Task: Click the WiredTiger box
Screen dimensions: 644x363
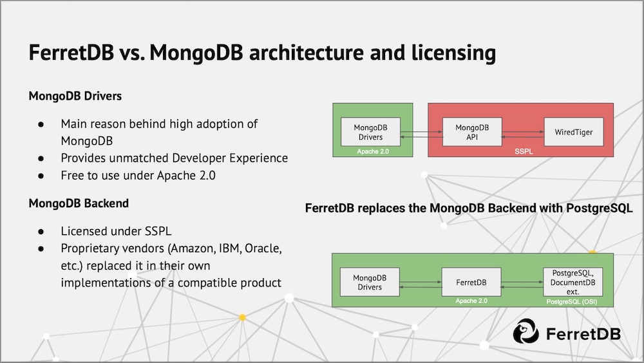Action: click(574, 132)
